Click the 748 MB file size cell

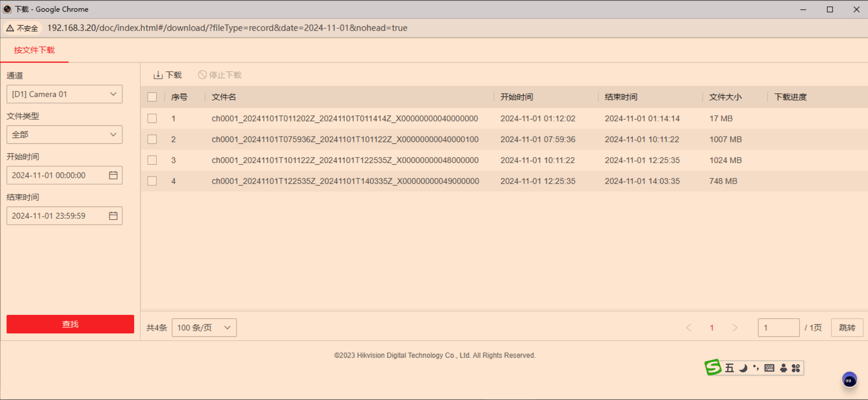tap(723, 181)
